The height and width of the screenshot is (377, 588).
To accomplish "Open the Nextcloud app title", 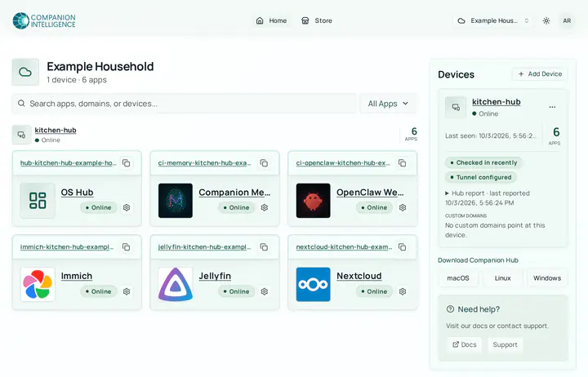I will [359, 276].
